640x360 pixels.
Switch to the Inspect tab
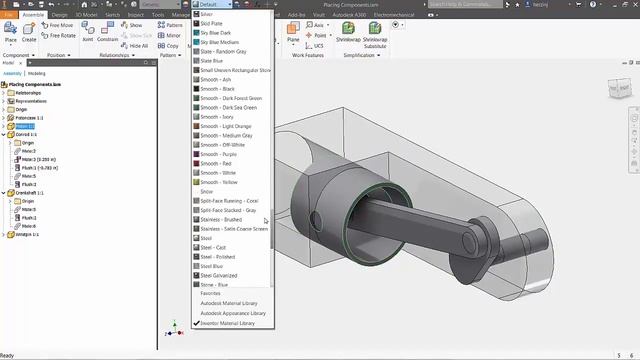click(136, 15)
